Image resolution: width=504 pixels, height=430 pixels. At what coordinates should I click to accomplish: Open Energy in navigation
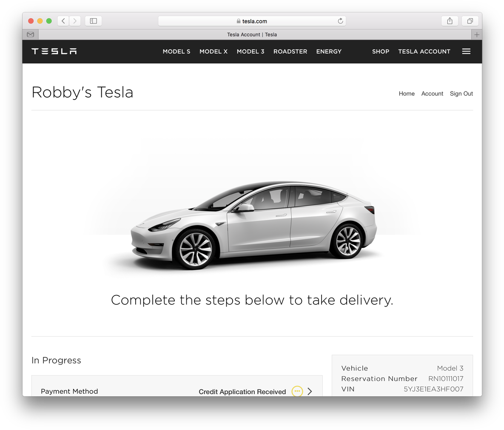point(329,52)
